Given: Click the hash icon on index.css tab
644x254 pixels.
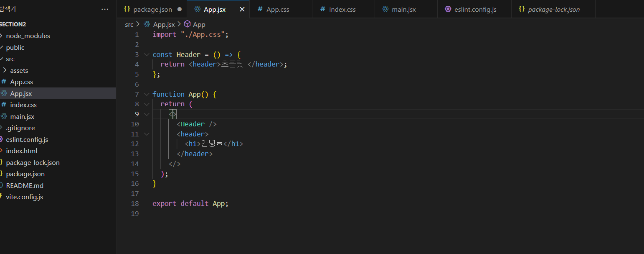Looking at the screenshot, I should click(323, 9).
